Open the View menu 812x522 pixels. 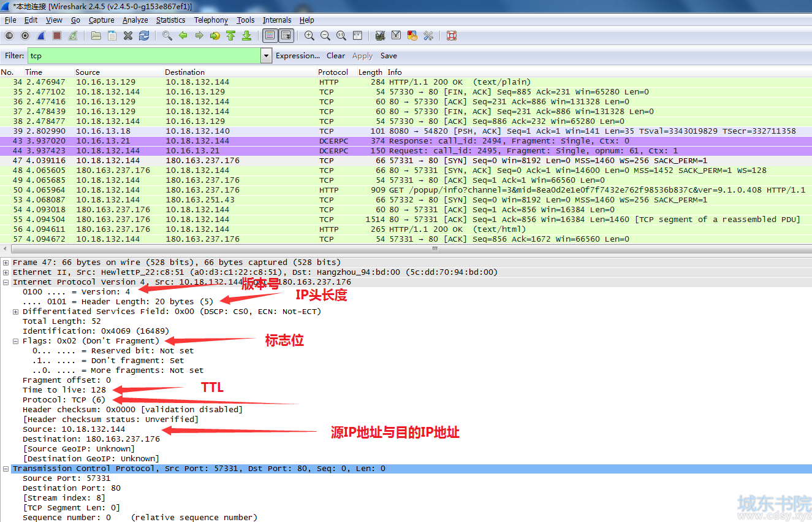click(54, 20)
